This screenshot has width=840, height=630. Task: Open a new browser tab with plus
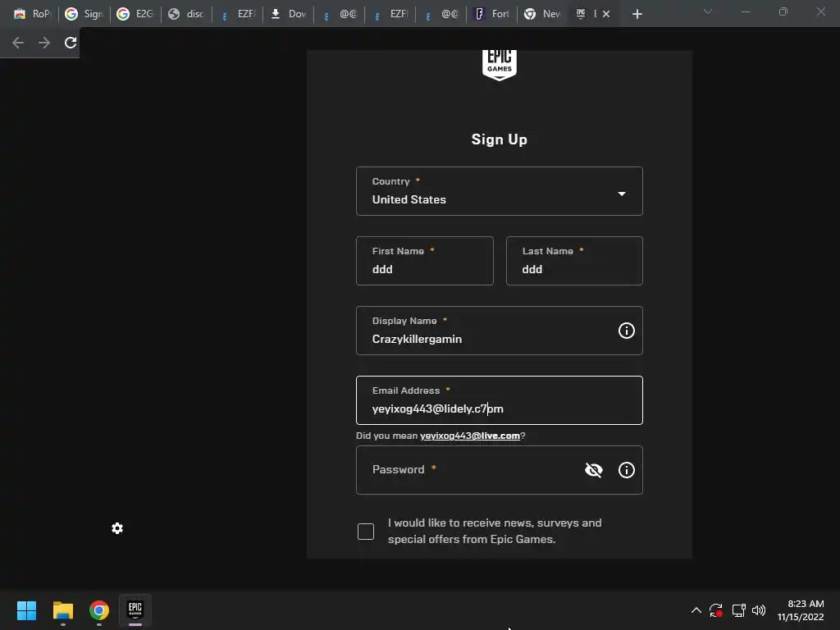pyautogui.click(x=637, y=14)
